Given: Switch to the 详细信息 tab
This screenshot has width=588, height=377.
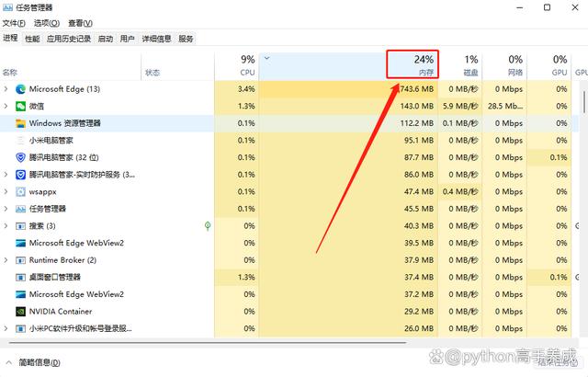Looking at the screenshot, I should [x=157, y=39].
